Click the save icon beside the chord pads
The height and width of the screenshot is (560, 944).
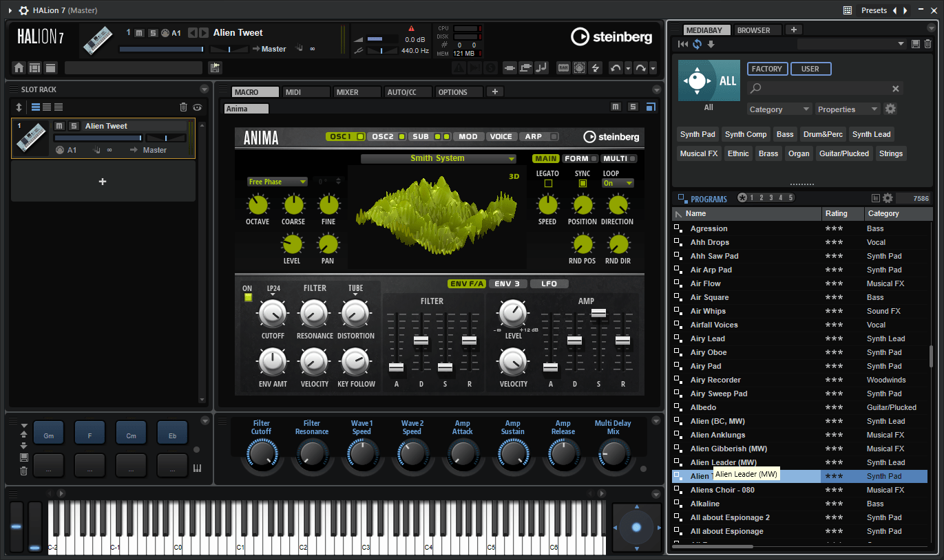coord(24,457)
